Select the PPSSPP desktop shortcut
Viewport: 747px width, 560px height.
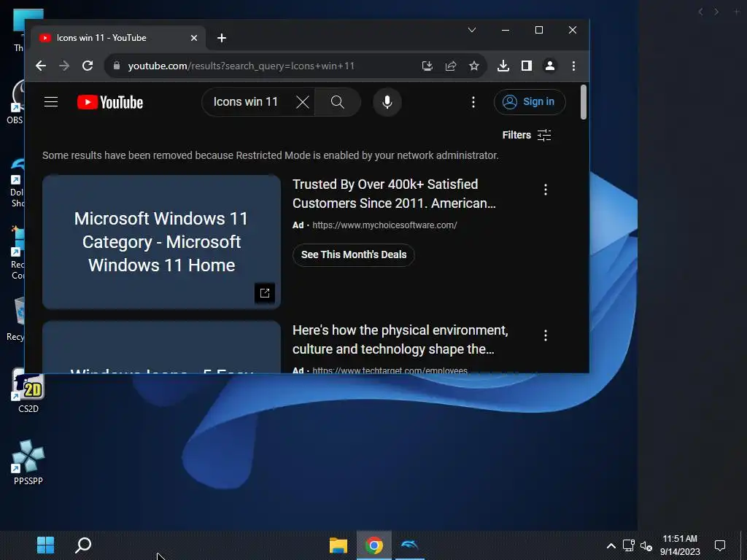point(28,463)
